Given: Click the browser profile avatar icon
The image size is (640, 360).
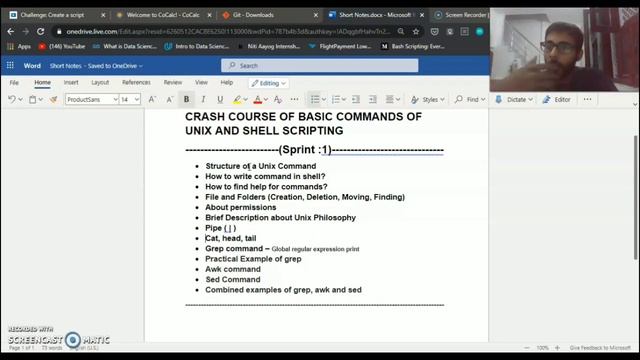Looking at the screenshot, I should (480, 31).
